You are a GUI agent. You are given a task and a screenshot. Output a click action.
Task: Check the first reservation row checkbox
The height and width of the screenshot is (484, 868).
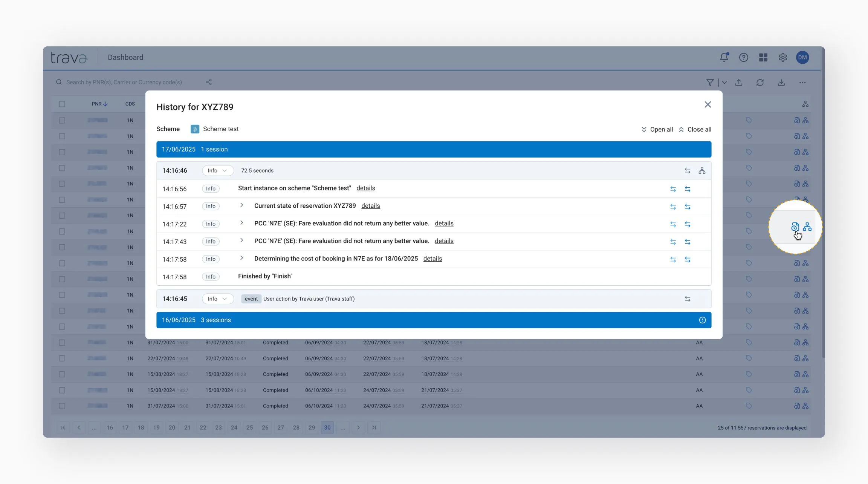62,120
